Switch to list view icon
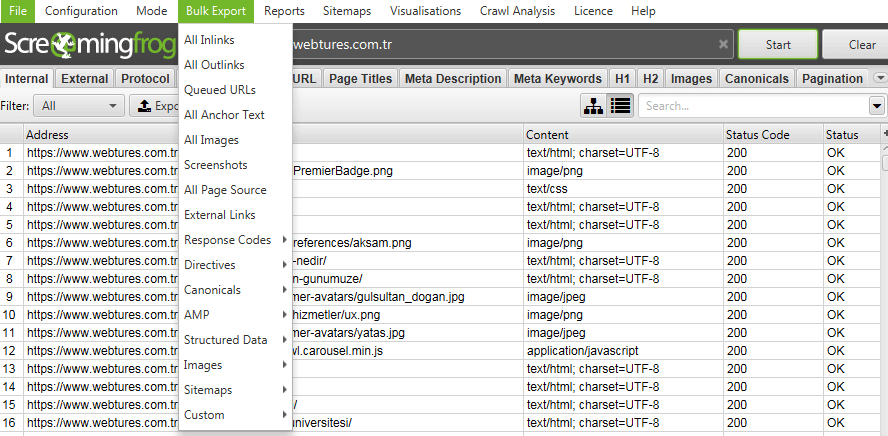The image size is (888, 436). (x=621, y=106)
